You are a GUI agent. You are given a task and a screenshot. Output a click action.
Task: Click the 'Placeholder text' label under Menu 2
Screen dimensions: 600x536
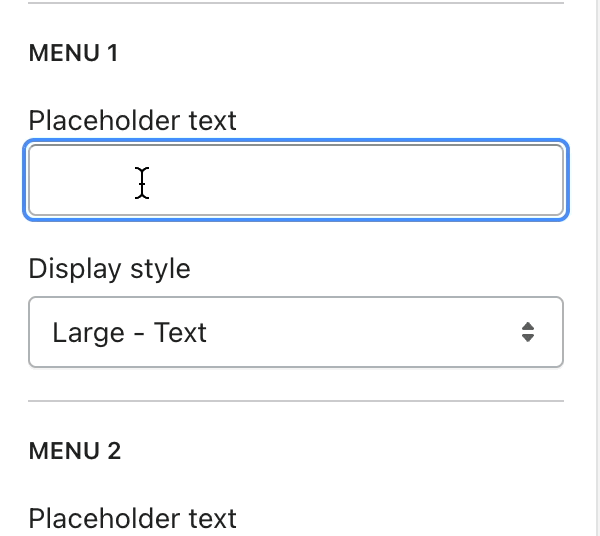click(x=132, y=518)
